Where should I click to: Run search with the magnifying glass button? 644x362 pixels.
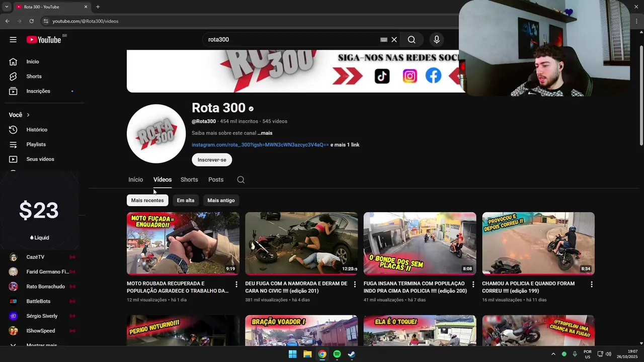pyautogui.click(x=412, y=40)
